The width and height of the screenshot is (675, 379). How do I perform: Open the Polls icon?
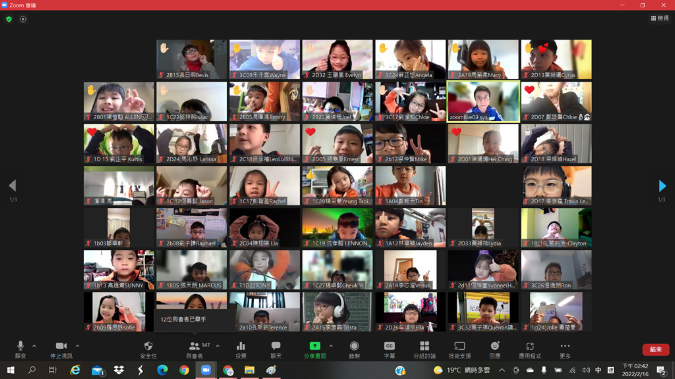(241, 349)
